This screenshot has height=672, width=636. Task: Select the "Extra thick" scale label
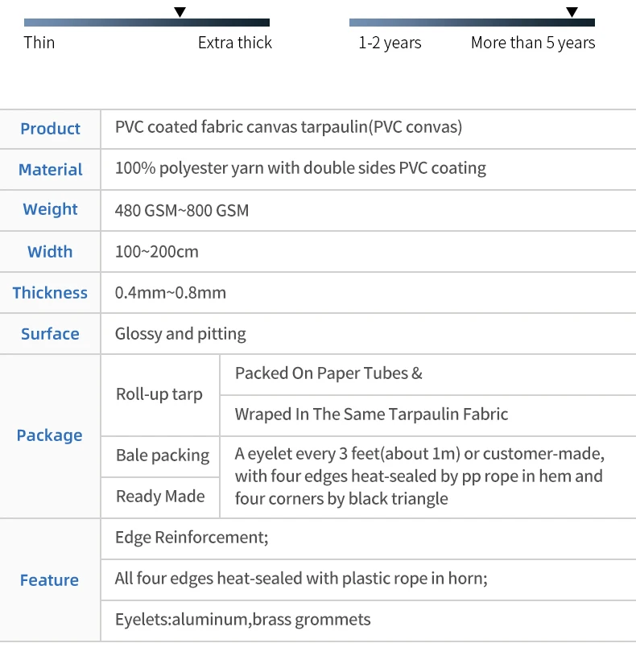(235, 43)
